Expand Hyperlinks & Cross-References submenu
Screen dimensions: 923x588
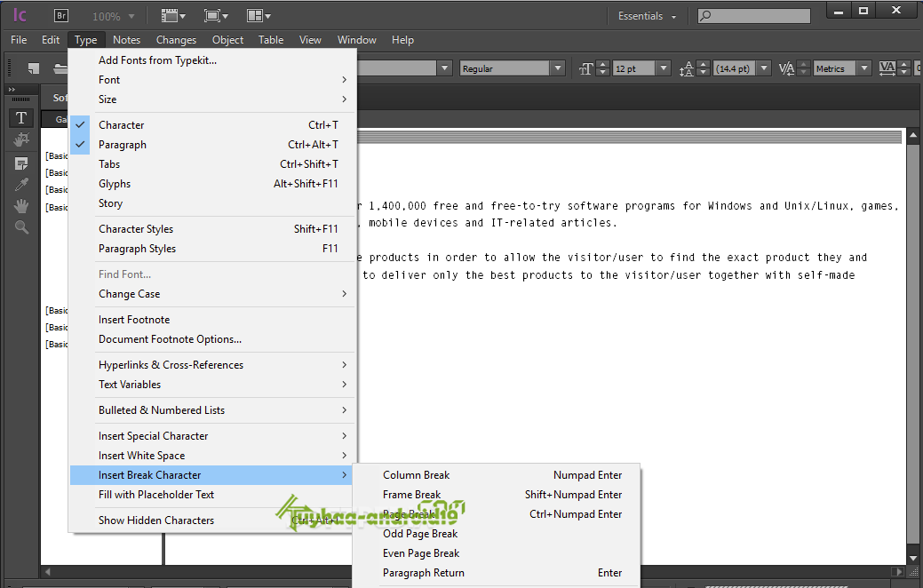point(213,365)
